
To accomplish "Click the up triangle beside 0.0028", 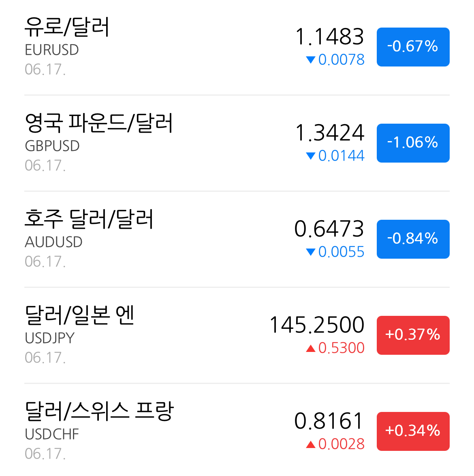I will (x=311, y=444).
